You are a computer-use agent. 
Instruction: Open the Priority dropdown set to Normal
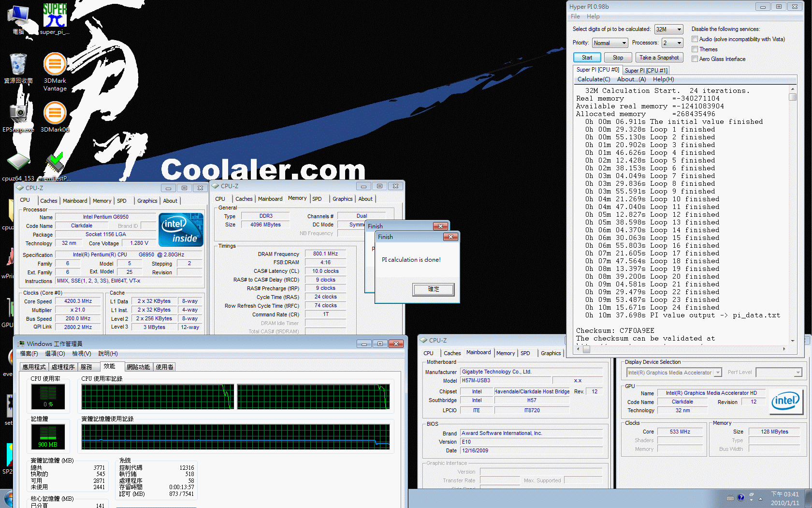(610, 43)
